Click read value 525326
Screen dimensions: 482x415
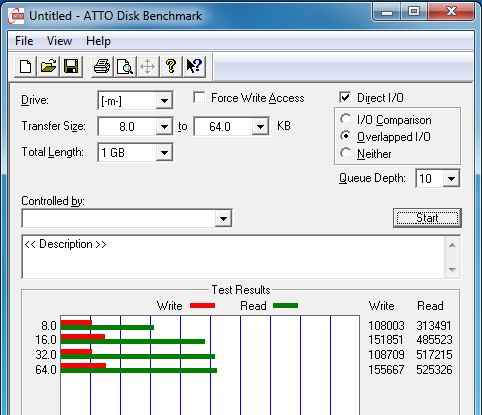435,370
